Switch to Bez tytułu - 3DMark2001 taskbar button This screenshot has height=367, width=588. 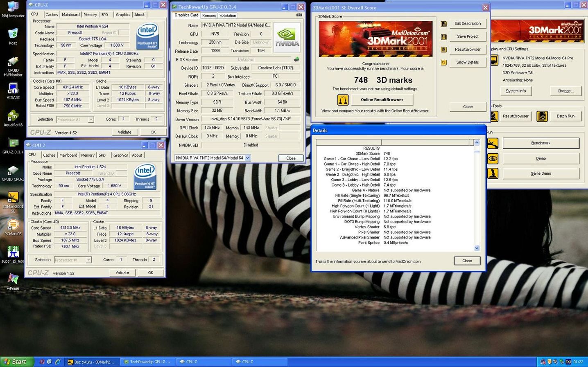pyautogui.click(x=93, y=362)
